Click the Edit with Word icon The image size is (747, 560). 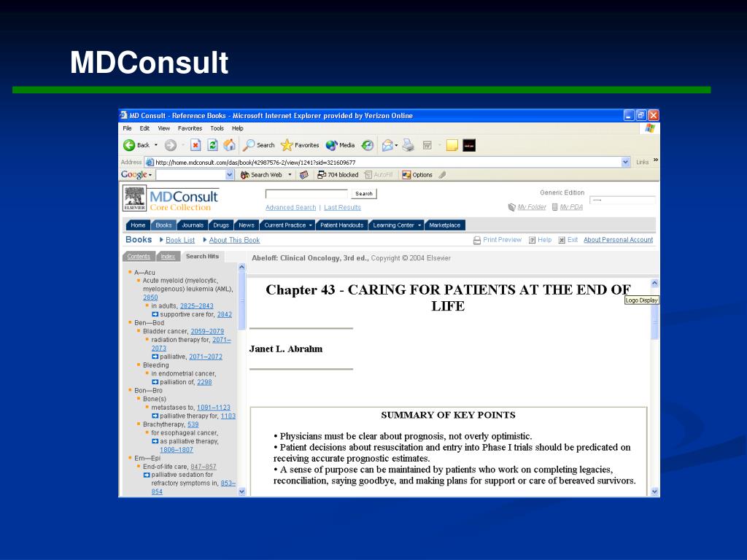[x=427, y=145]
